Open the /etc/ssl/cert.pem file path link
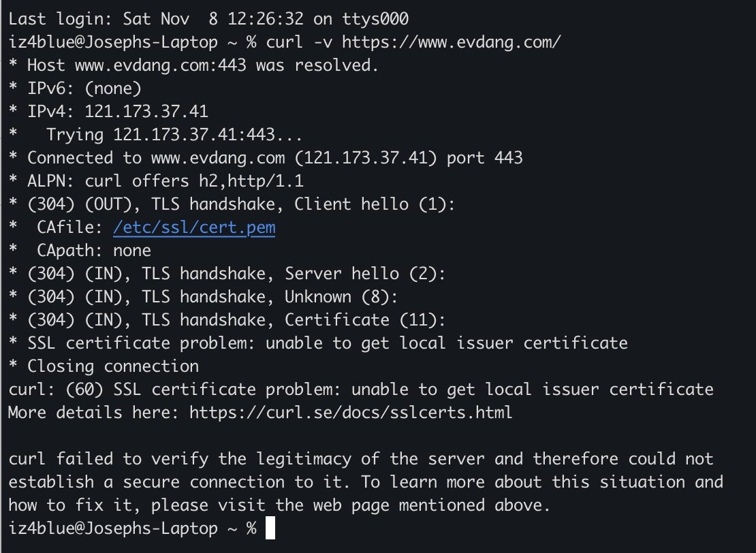756x553 pixels. [194, 227]
